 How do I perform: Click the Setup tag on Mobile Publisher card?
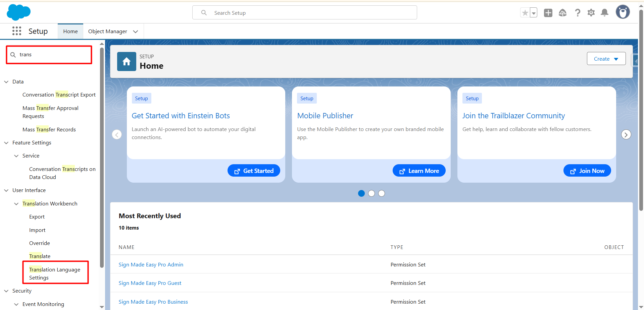[x=307, y=99]
